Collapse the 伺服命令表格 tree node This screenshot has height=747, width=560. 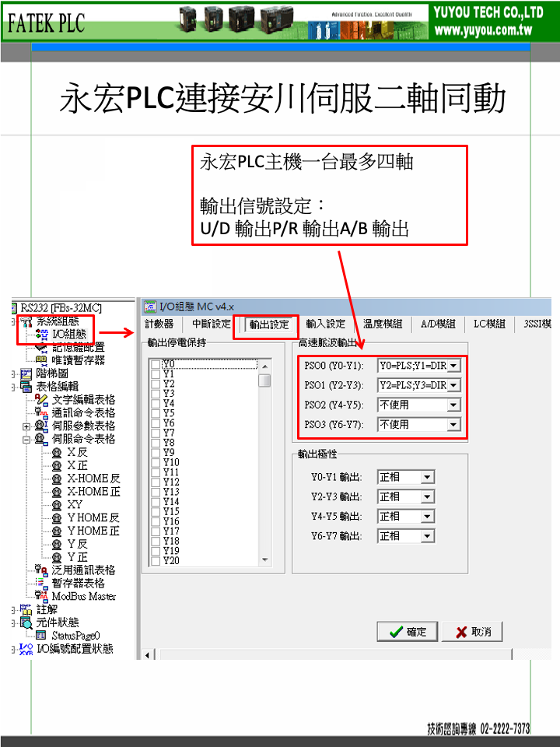(x=26, y=440)
